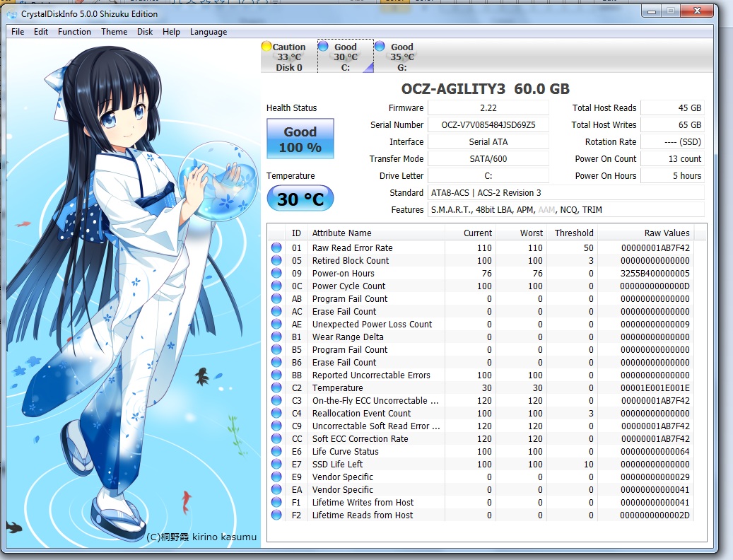
Task: Click status icon for Power Cycle Count
Action: click(x=276, y=286)
